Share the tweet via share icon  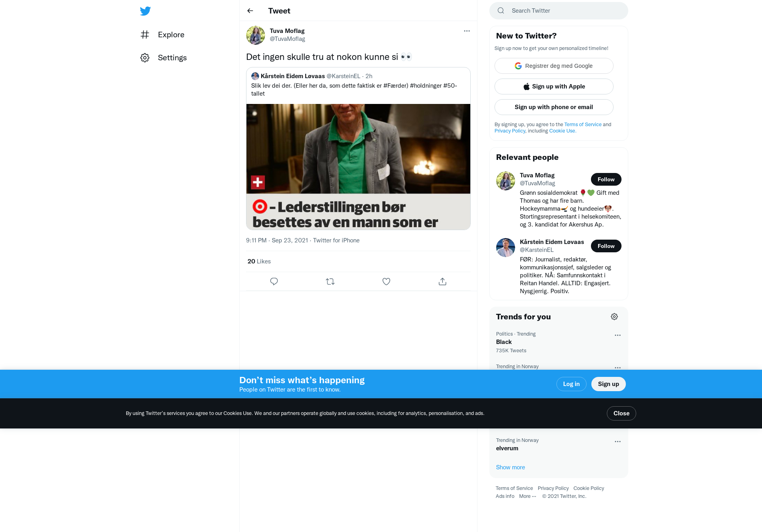[x=443, y=281]
